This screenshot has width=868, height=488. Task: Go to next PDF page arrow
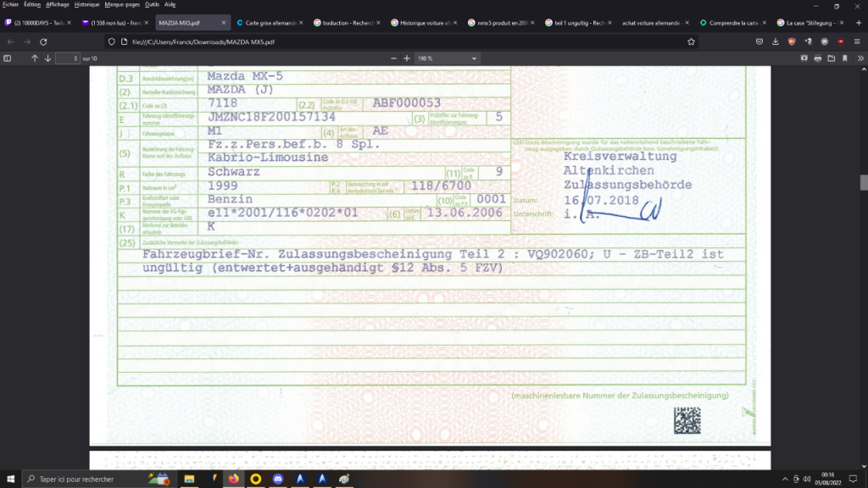click(x=47, y=58)
